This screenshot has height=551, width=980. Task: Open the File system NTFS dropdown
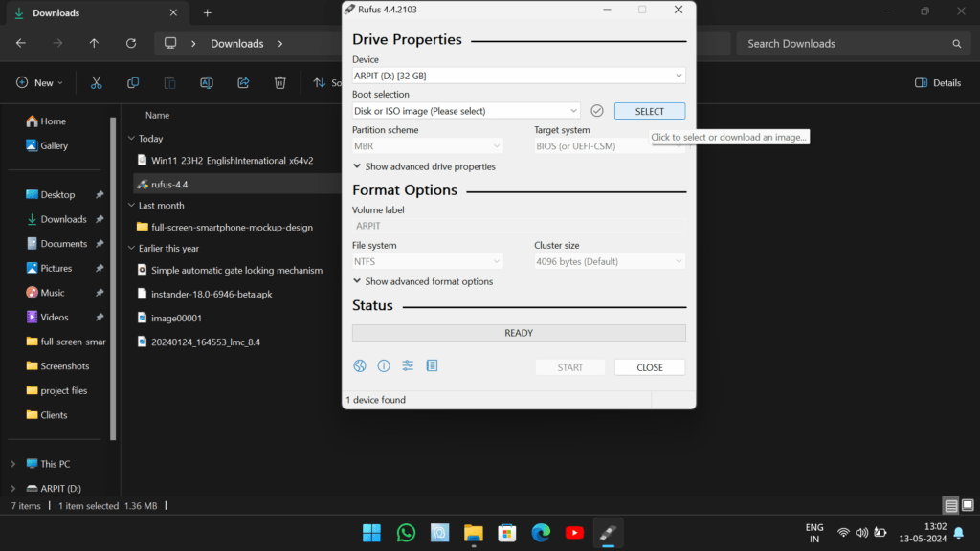click(428, 261)
